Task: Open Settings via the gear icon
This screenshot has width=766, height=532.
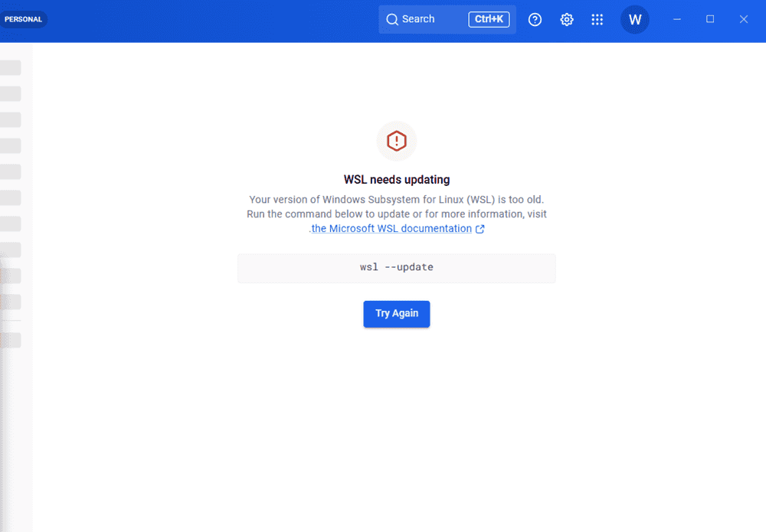Action: pyautogui.click(x=567, y=20)
